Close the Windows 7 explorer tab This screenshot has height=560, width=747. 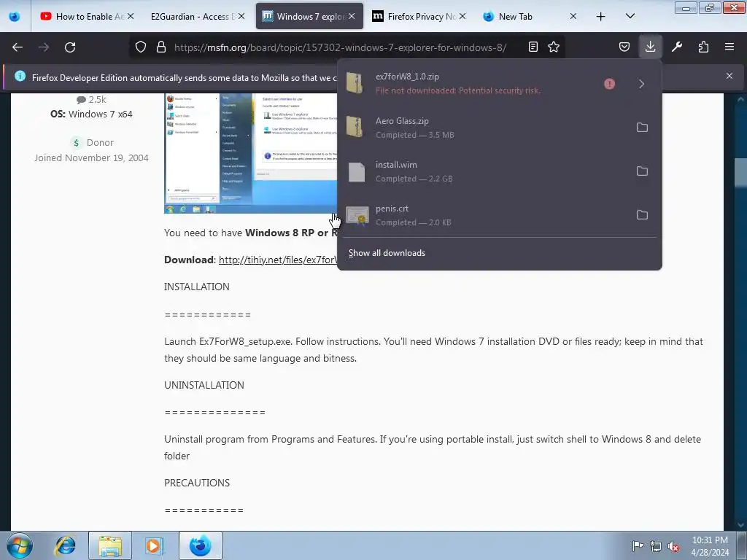[x=352, y=16]
